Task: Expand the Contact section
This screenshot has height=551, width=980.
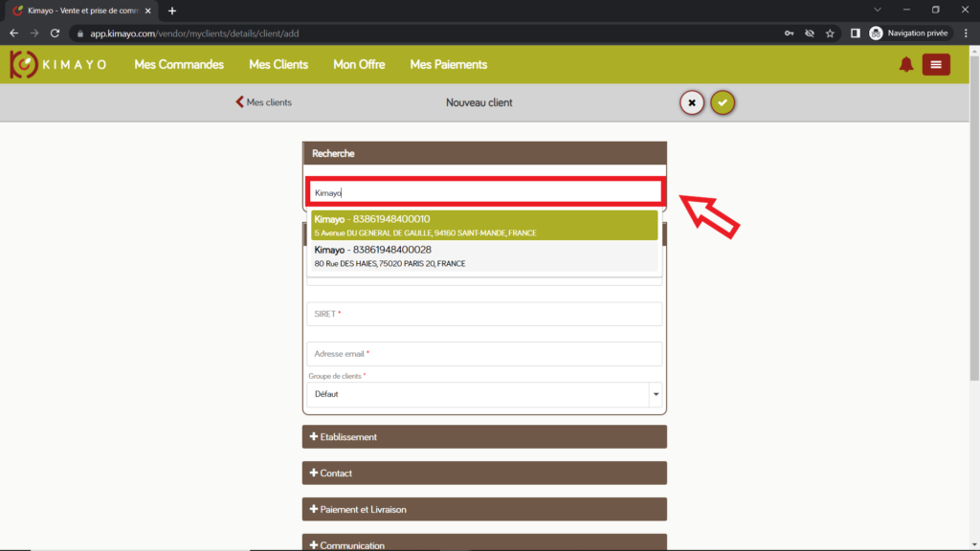Action: [484, 473]
